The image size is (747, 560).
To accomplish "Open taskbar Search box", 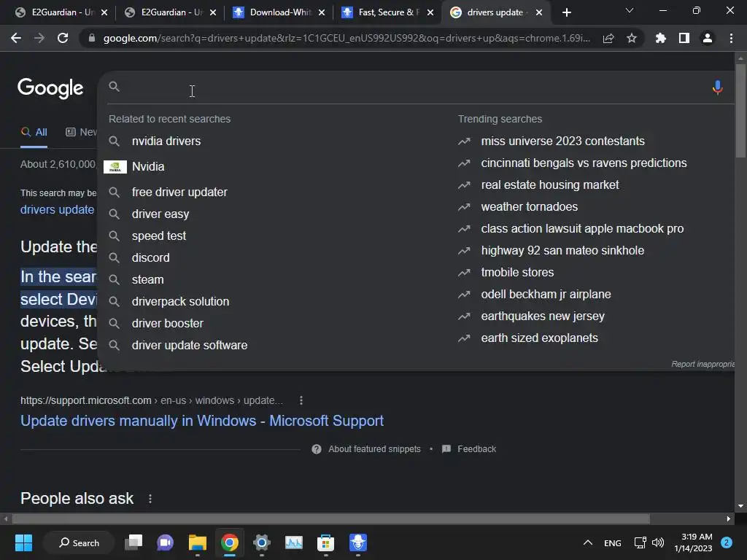I will tap(79, 542).
